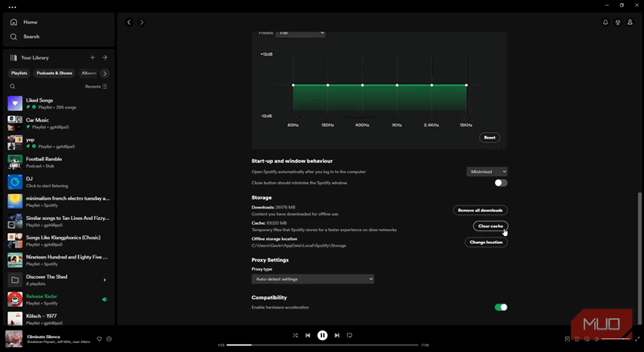The height and width of the screenshot is (352, 644).
Task: Open the Juan Atkins artist link
Action: (x=82, y=342)
